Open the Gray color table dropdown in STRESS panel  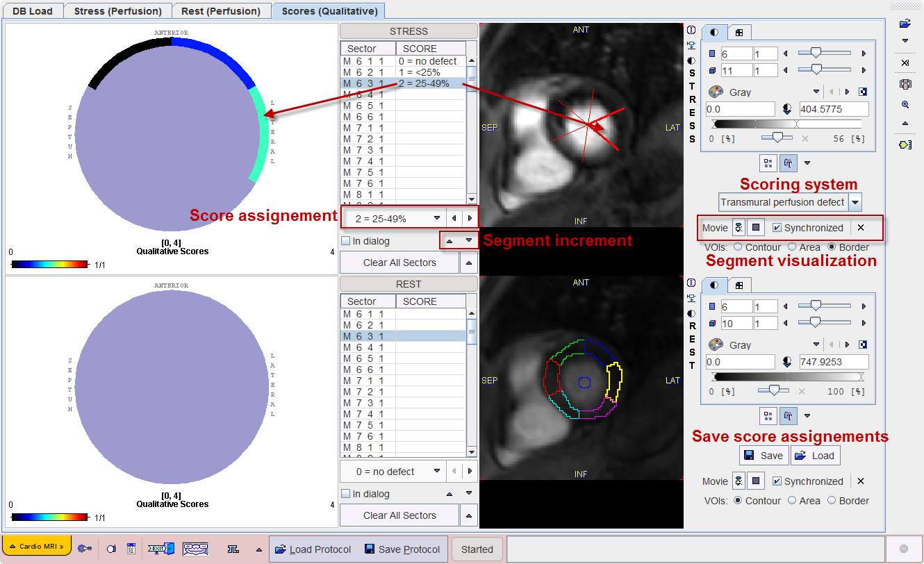tap(816, 92)
